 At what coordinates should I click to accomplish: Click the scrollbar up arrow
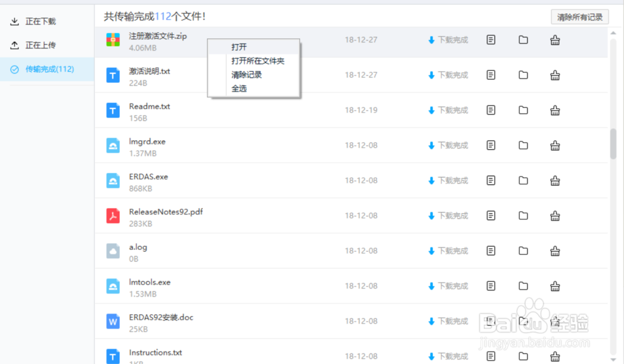pos(613,33)
